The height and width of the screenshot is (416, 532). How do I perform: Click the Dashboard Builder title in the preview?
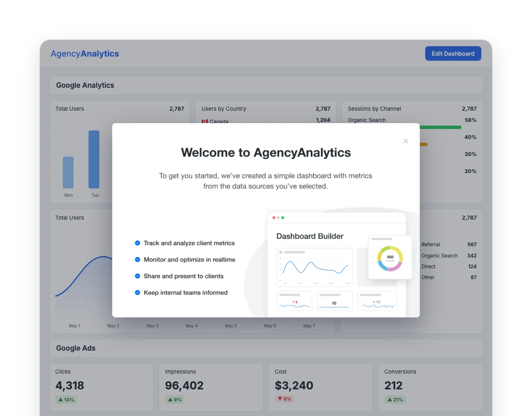[x=310, y=236]
